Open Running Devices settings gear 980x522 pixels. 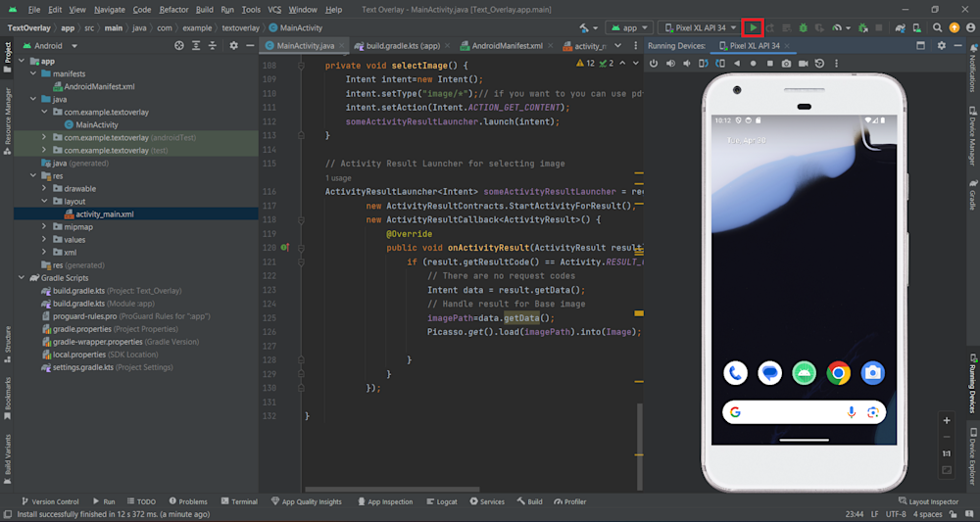[942, 46]
